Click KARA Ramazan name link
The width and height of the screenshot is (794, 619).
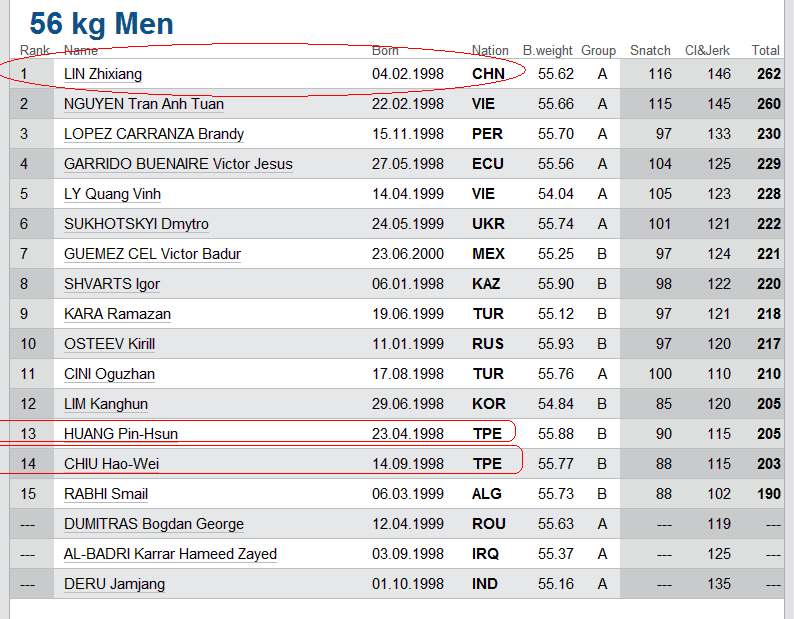(x=117, y=314)
